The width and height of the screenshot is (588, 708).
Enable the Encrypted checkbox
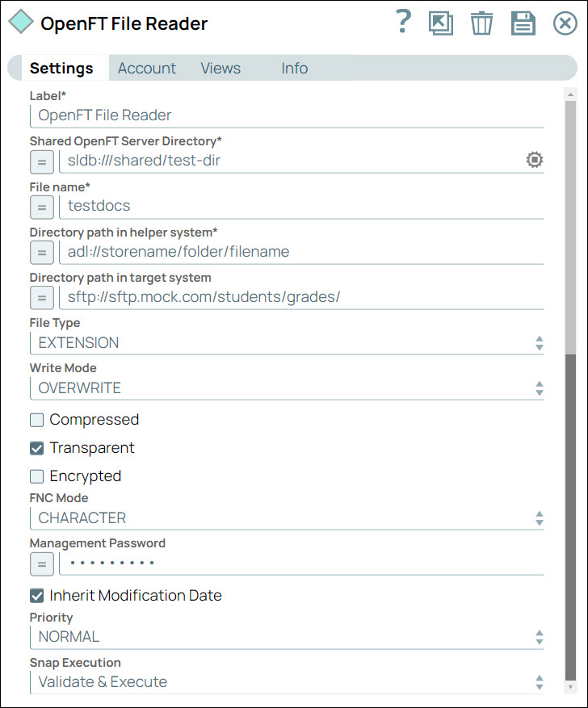tap(36, 476)
